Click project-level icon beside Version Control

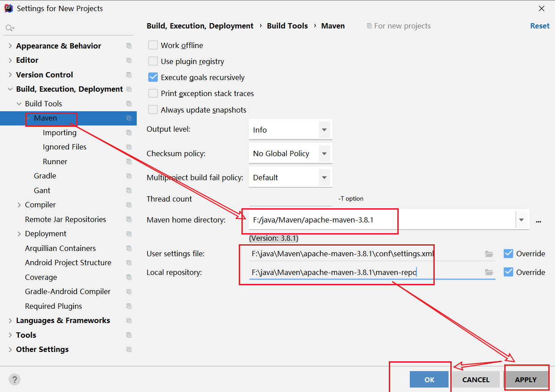[129, 75]
